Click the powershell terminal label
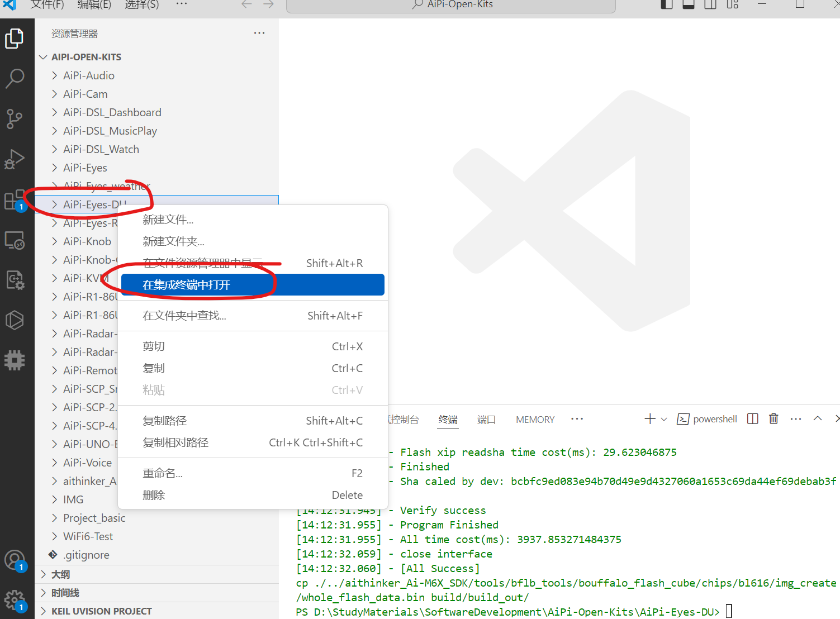This screenshot has height=619, width=840. tap(715, 419)
